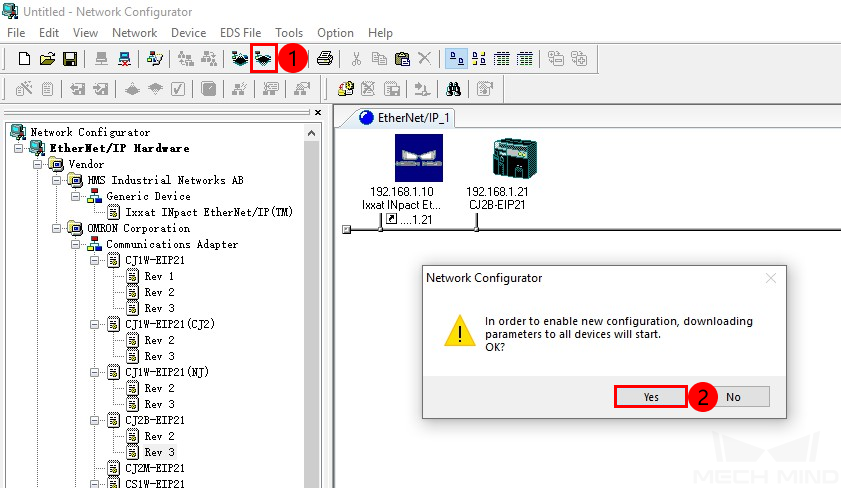
Task: Open the Device menu
Action: click(188, 33)
